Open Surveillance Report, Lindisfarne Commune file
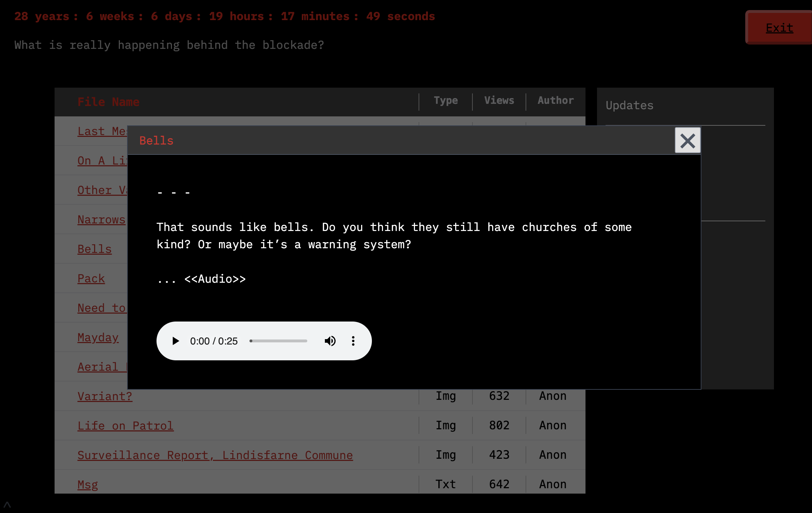The width and height of the screenshot is (812, 513). [x=215, y=455]
